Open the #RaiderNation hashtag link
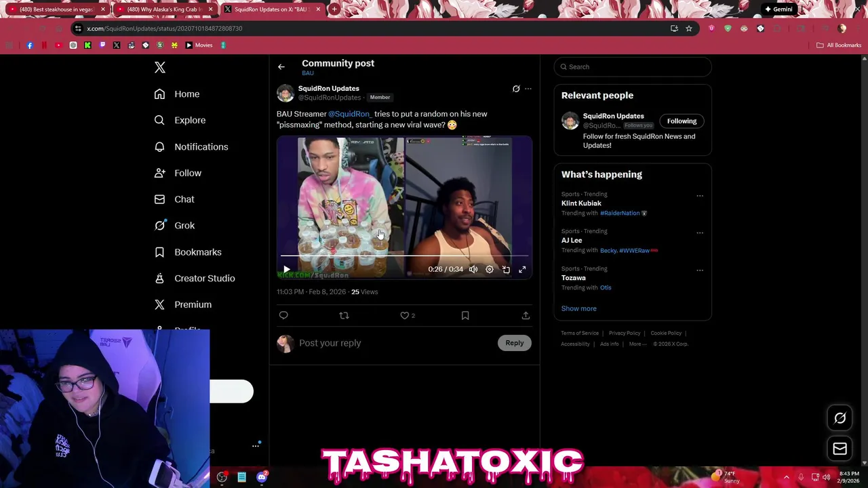The image size is (868, 488). tap(620, 213)
